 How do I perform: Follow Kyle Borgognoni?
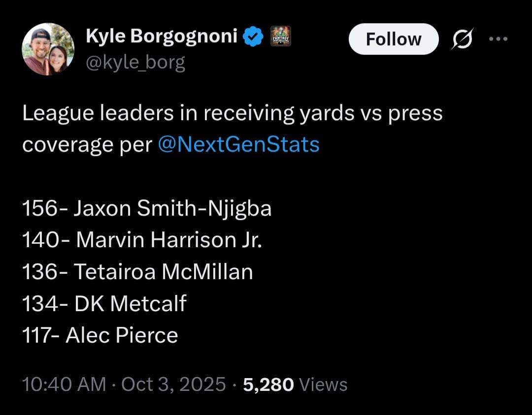pyautogui.click(x=393, y=39)
